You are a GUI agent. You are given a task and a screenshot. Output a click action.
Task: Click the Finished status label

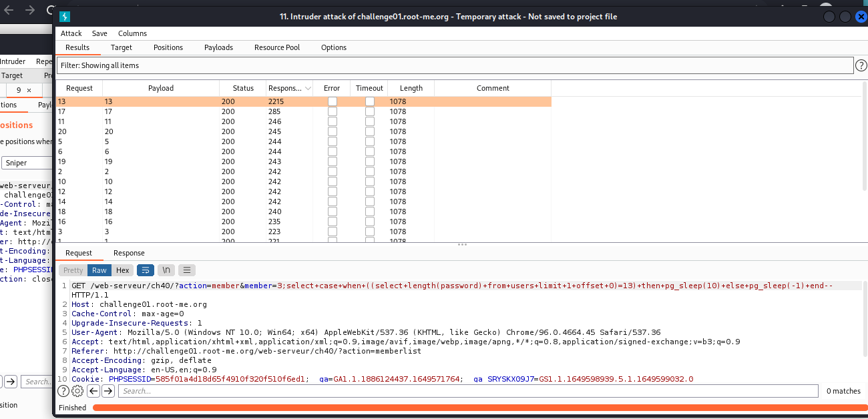[x=72, y=408]
